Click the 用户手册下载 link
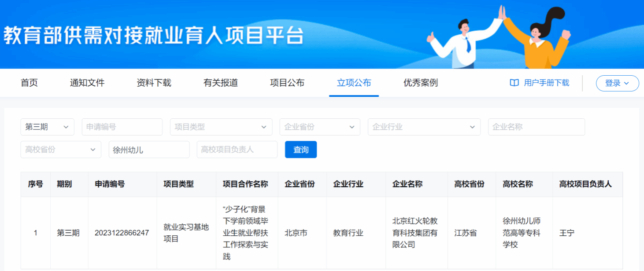Screen dimensions: 644x271 tap(546, 83)
